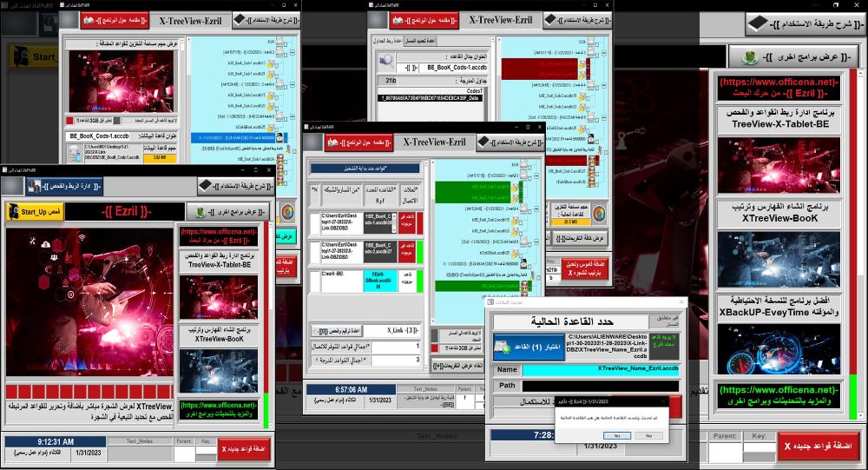Select the black highlighted _Data list row
This screenshot has height=470, width=868.
tap(431, 98)
